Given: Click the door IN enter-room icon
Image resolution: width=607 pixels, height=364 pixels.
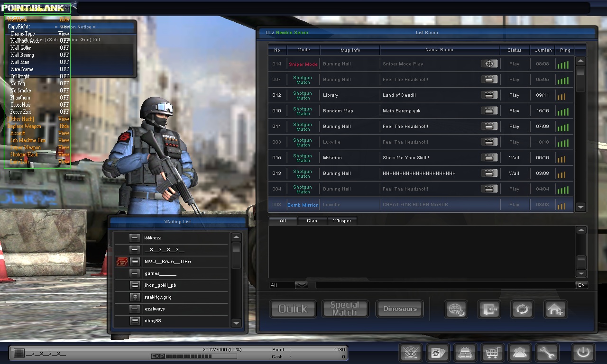Looking at the screenshot, I should 489,309.
